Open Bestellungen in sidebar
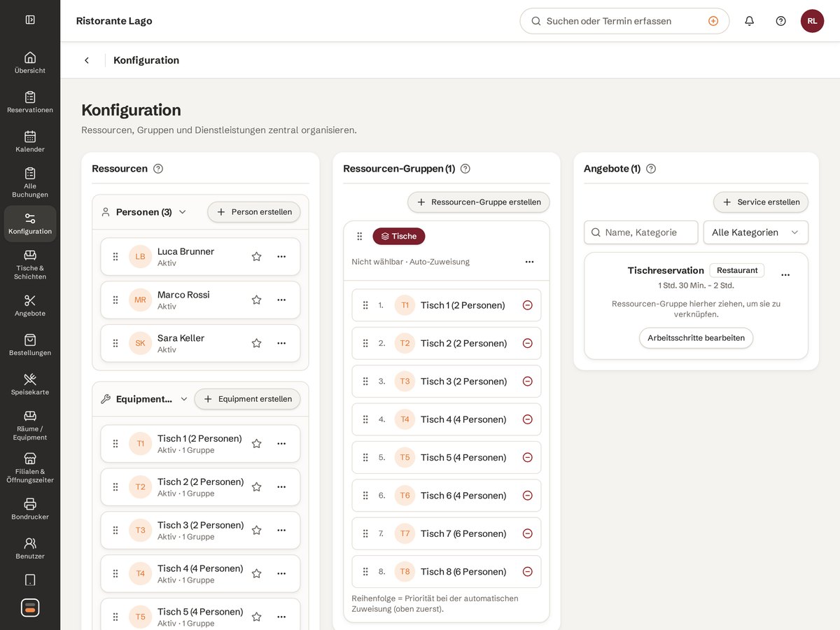Viewport: 840px width, 630px height. click(x=30, y=344)
